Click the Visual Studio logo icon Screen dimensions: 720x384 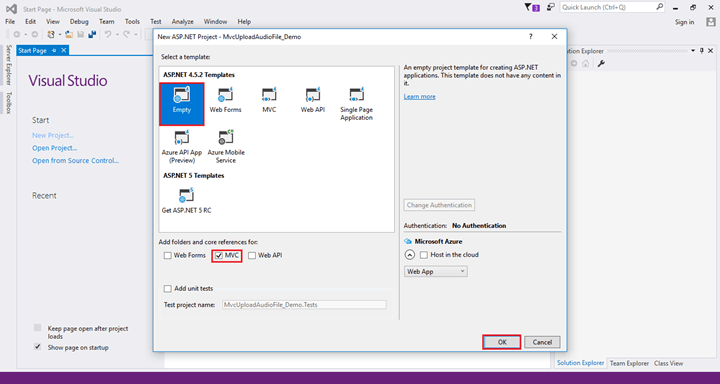click(x=11, y=9)
